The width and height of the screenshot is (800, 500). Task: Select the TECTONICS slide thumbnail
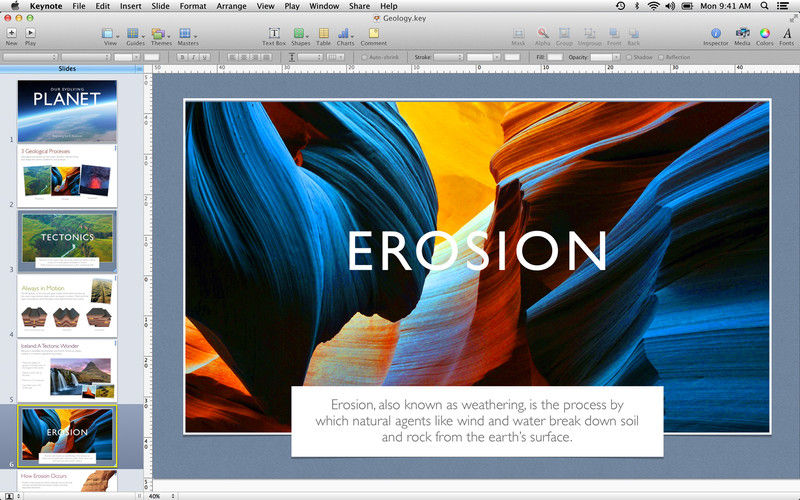67,241
